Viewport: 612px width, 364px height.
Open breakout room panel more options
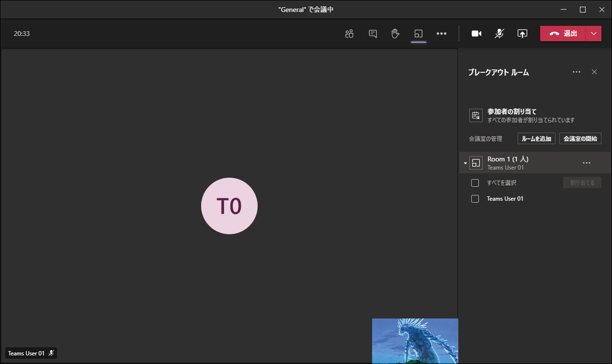[577, 72]
